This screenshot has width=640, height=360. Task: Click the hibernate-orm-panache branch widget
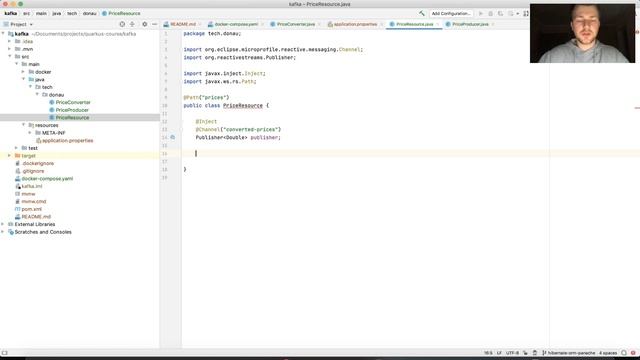(x=568, y=353)
